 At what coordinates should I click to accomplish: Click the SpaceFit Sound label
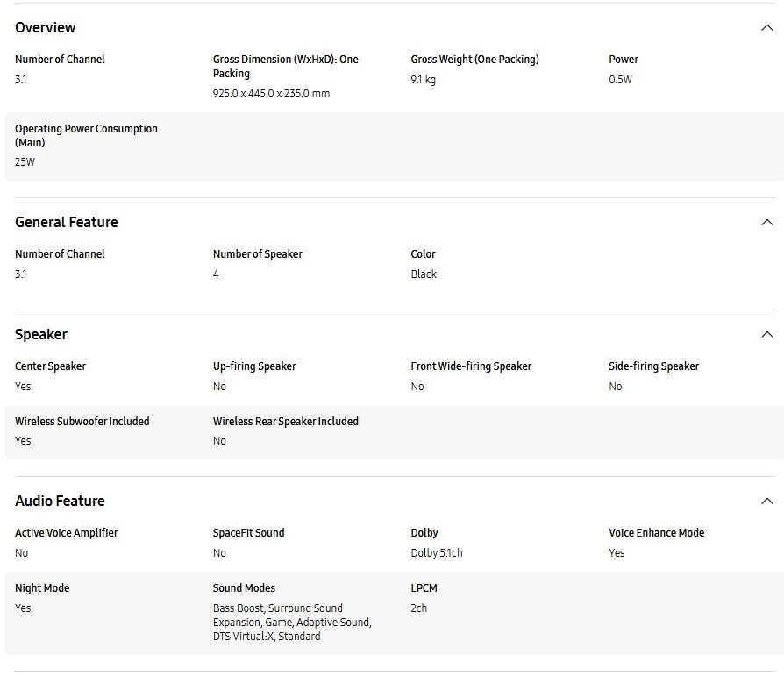click(249, 533)
